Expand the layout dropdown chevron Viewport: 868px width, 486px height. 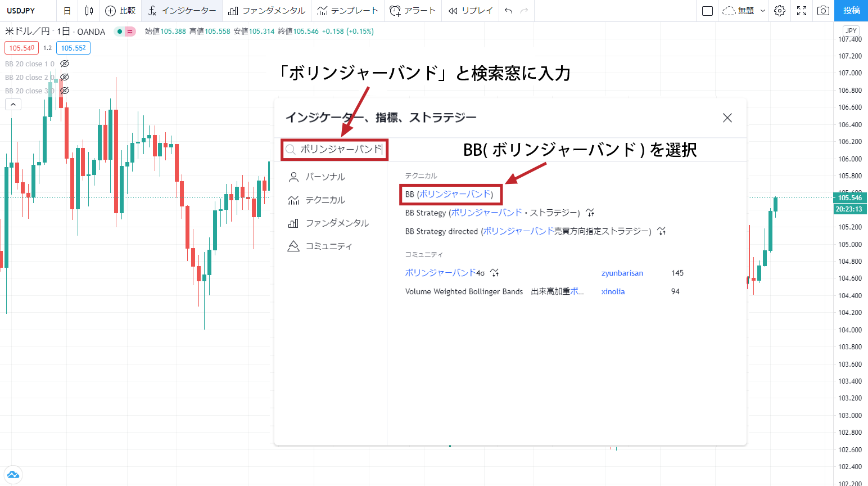763,11
